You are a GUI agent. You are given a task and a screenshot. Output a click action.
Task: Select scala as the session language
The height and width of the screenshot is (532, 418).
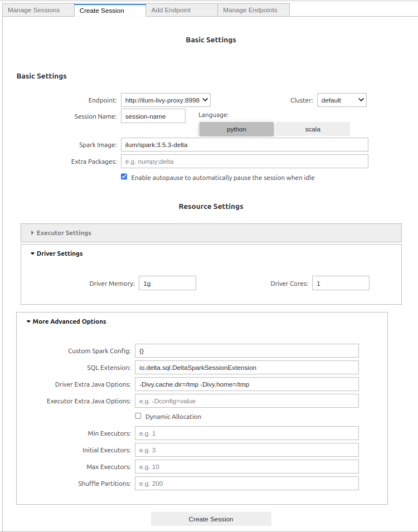click(312, 129)
